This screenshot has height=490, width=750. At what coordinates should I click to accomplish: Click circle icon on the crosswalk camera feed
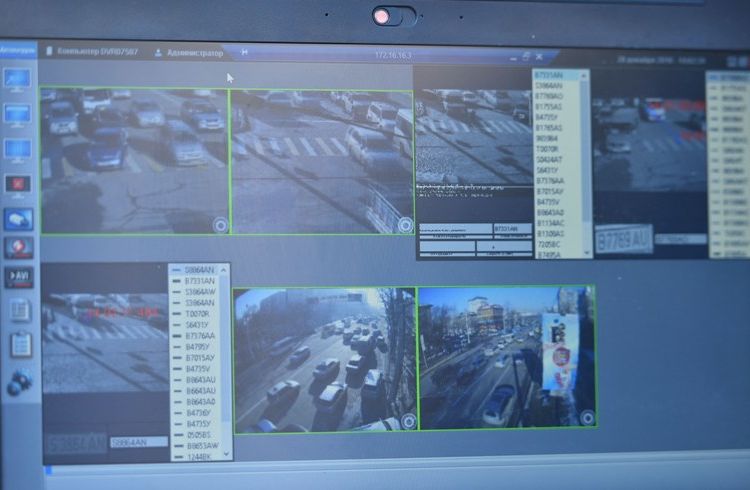point(405,225)
